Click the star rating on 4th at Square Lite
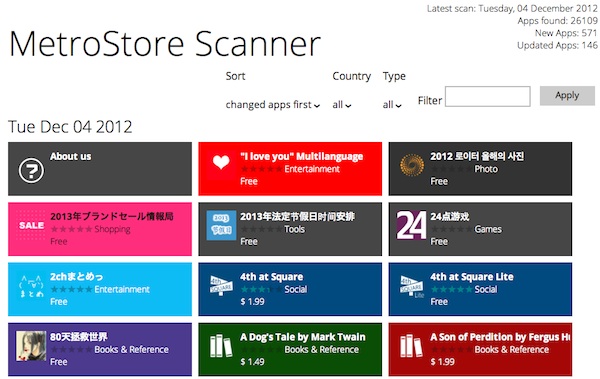 tap(452, 289)
